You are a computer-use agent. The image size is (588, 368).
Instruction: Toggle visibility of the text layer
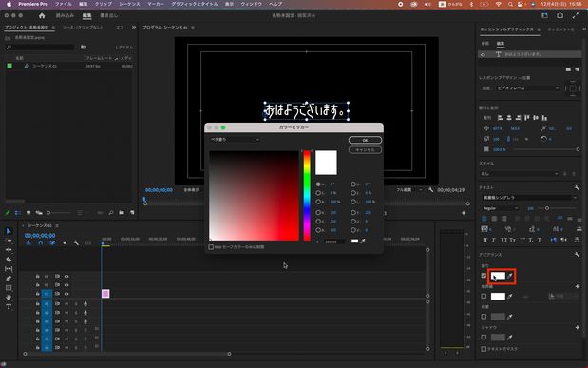point(483,54)
